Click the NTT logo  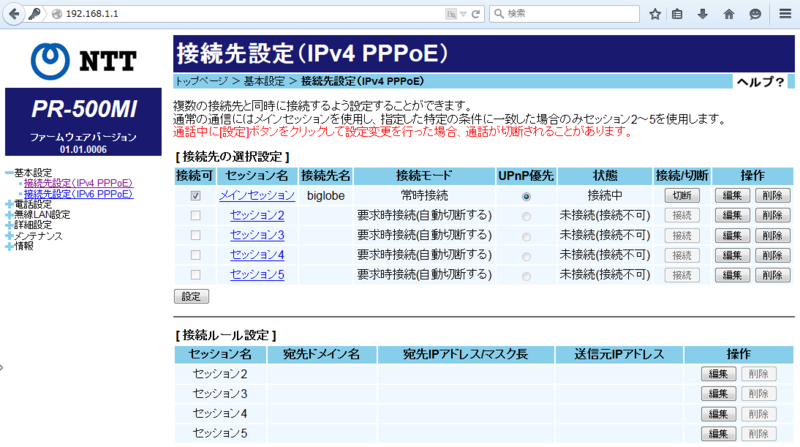click(83, 61)
